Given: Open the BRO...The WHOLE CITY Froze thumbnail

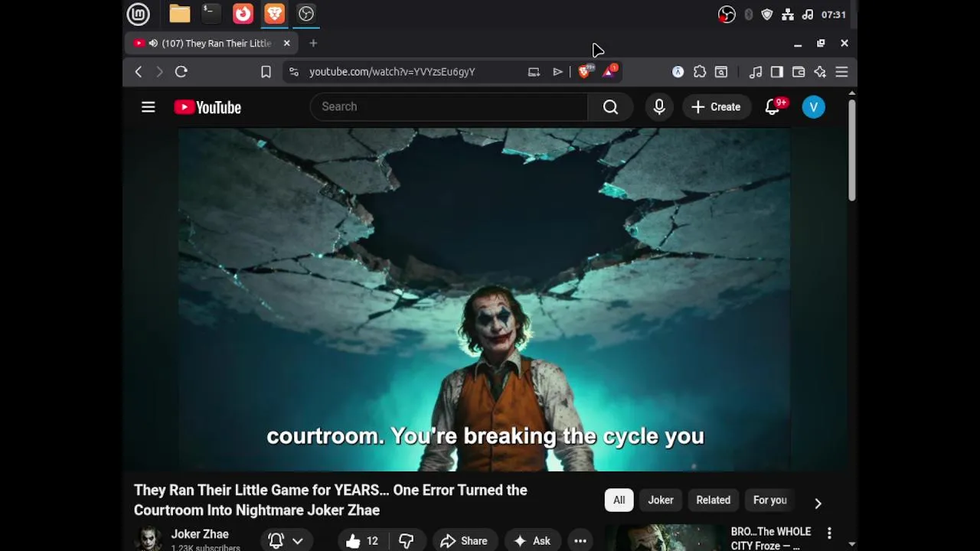Looking at the screenshot, I should [665, 537].
